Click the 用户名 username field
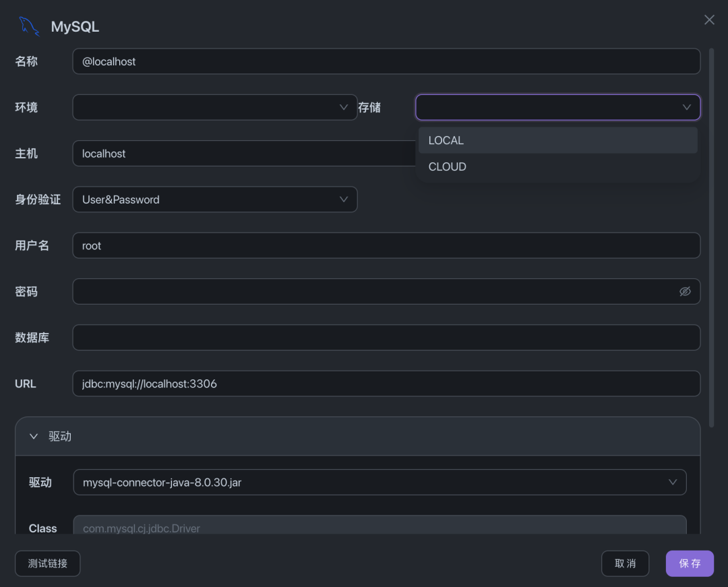 point(386,246)
